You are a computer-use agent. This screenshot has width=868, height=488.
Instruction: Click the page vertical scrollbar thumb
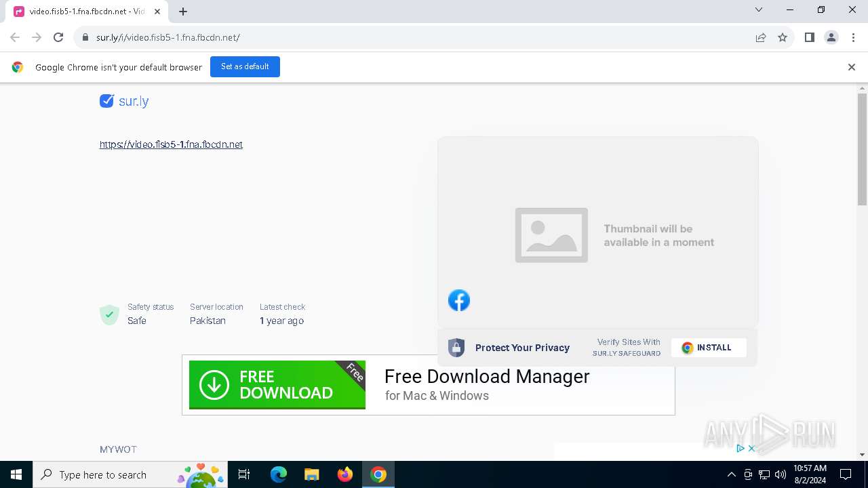[x=862, y=149]
